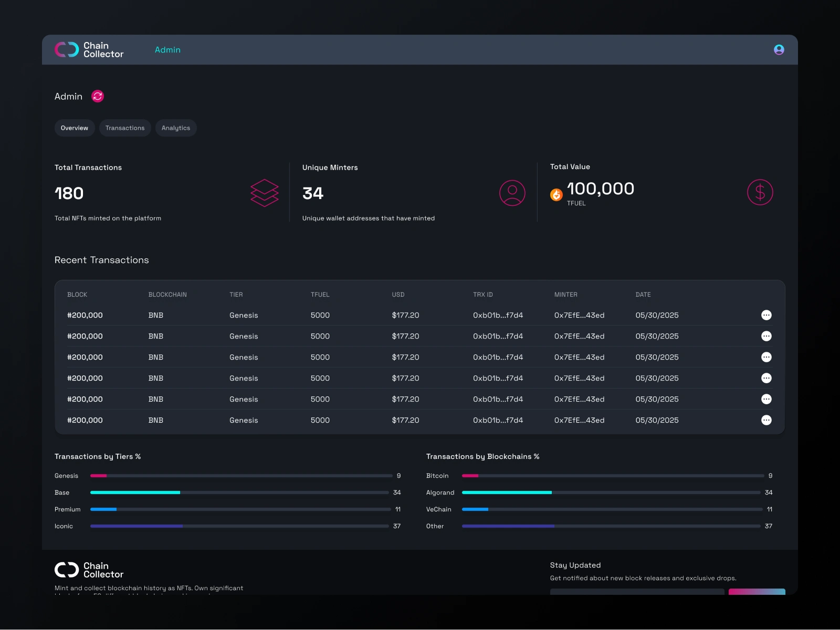Click the Genesis tier progress bar
The width and height of the screenshot is (840, 630).
(x=241, y=476)
